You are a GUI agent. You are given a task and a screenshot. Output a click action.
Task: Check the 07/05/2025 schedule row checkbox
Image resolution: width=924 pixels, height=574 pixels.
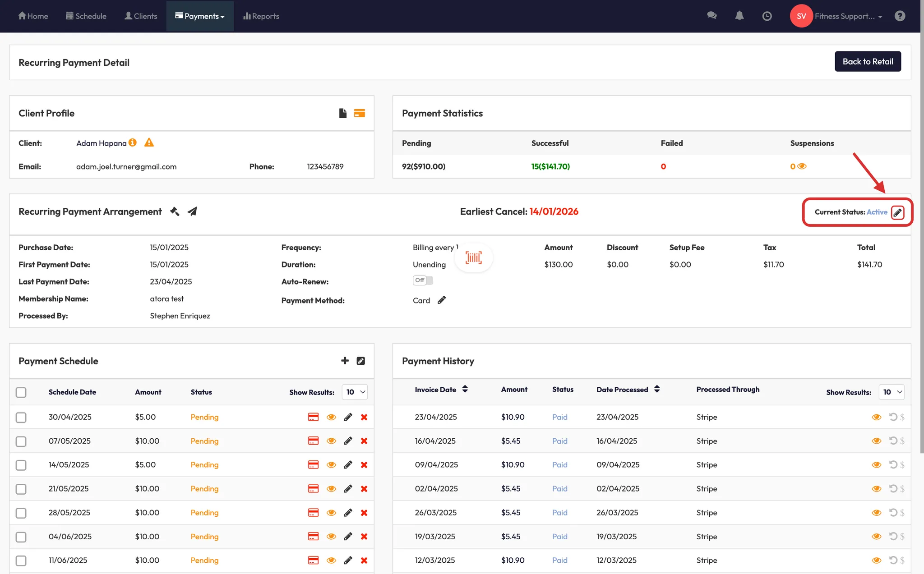coord(21,441)
